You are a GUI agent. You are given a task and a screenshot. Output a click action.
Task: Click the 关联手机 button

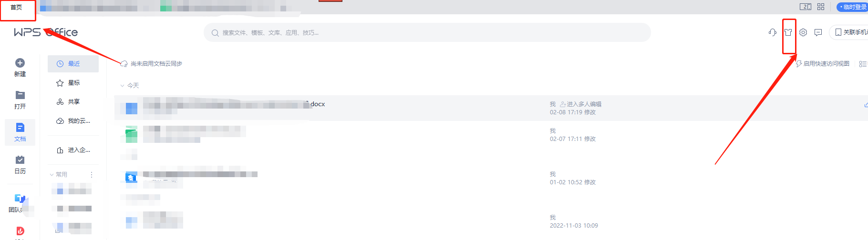tap(850, 32)
